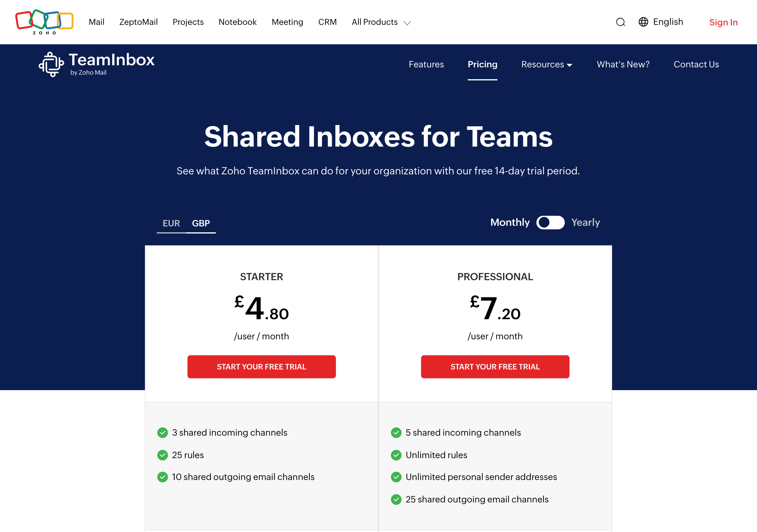The height and width of the screenshot is (532, 757).
Task: Expand the All Products dropdown
Action: [381, 22]
